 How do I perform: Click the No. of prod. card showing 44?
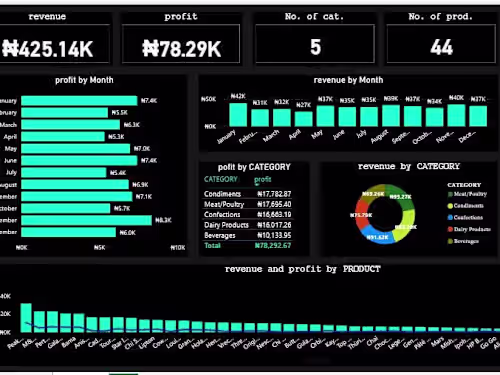click(x=441, y=43)
